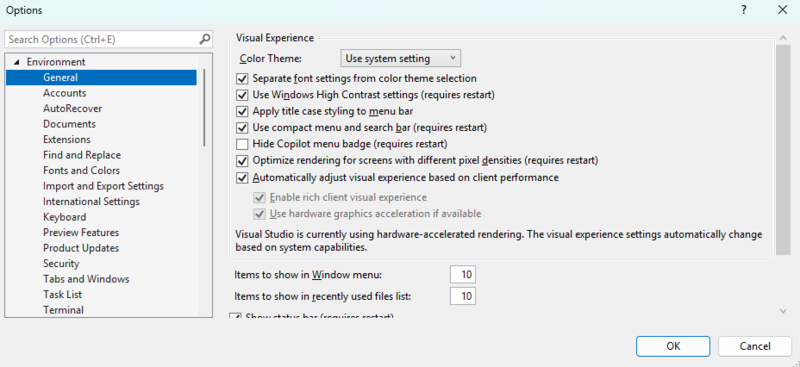The height and width of the screenshot is (367, 800).
Task: Click the settings pane scroll up arrow
Action: pos(783,38)
